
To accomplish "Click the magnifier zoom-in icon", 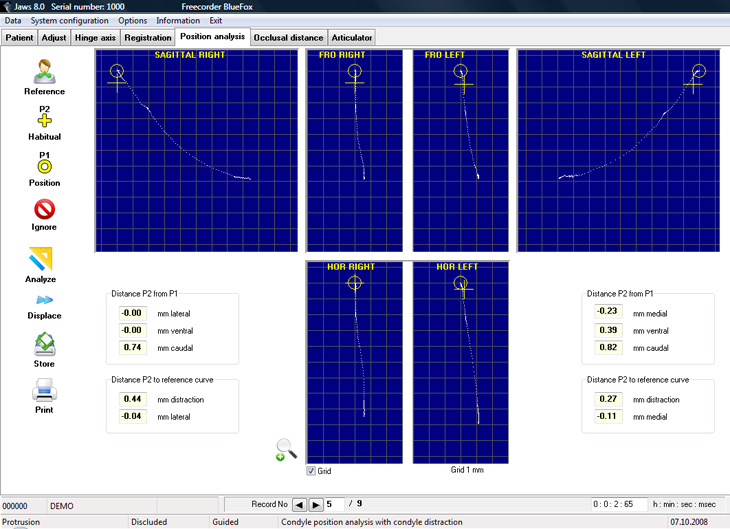I will (x=286, y=450).
